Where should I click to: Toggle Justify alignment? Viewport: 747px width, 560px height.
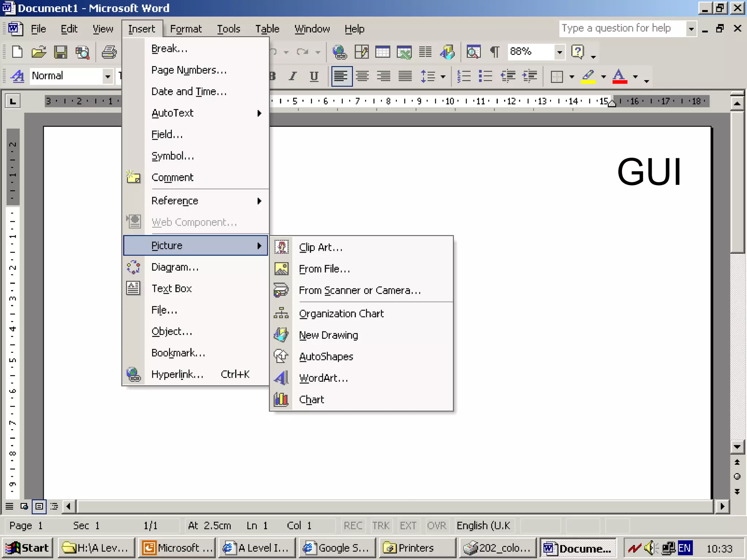click(x=405, y=76)
